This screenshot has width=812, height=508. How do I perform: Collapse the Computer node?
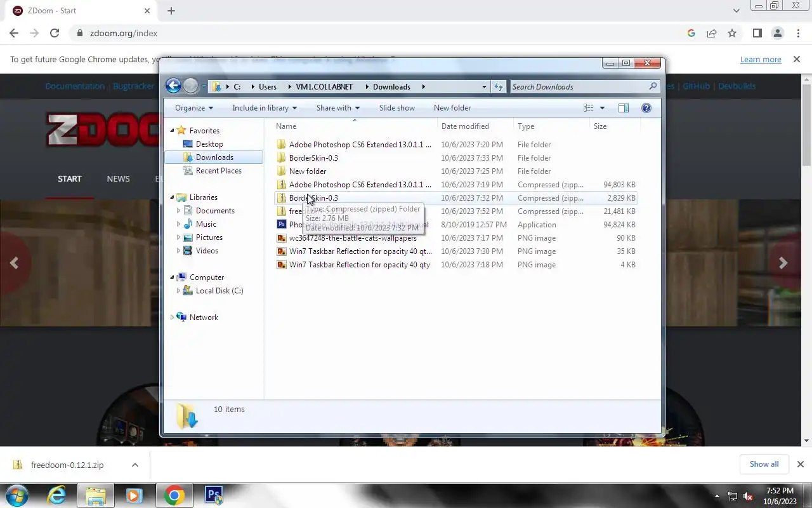point(172,277)
